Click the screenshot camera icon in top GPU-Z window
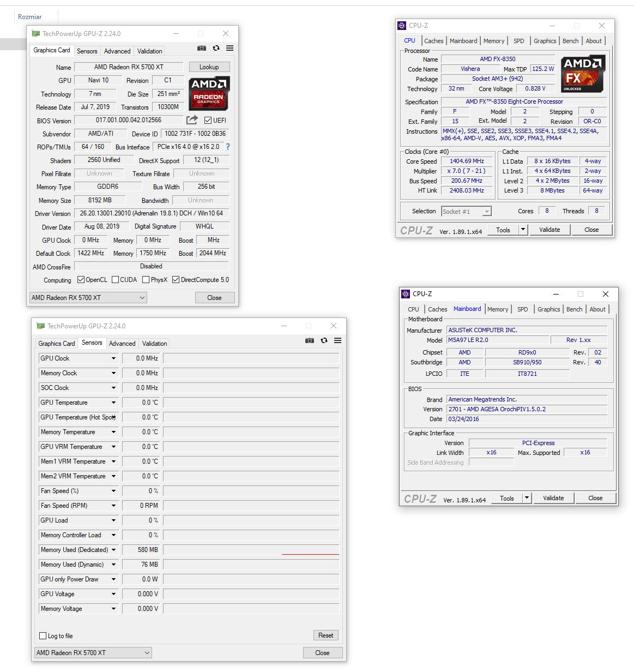 tap(202, 48)
